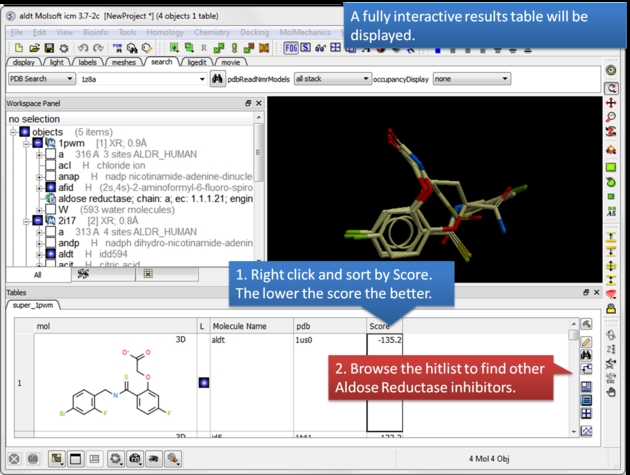Click the binoculars icon beside the table
Viewport: 630px width, 475px height.
click(586, 354)
